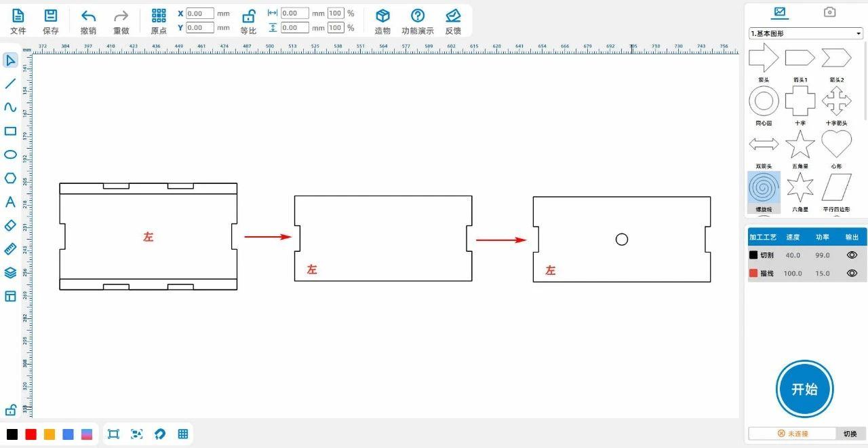Hide the 描线 engraving line layer

(x=852, y=273)
